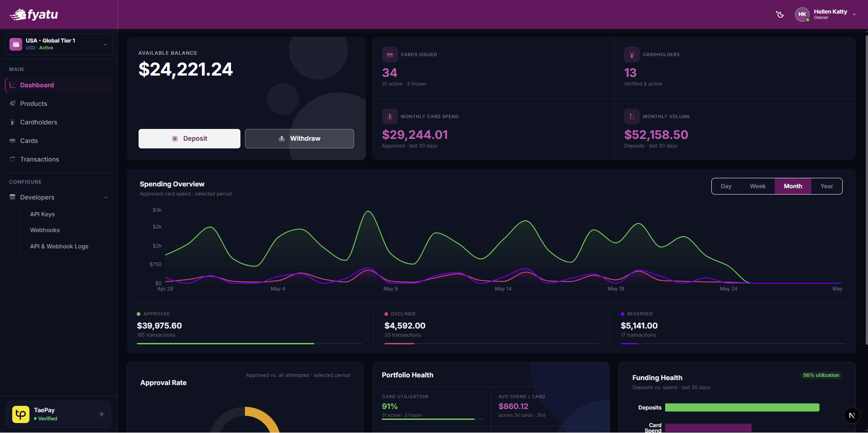
Task: Click the $29,244.01 monthly spend value
Action: (x=415, y=135)
